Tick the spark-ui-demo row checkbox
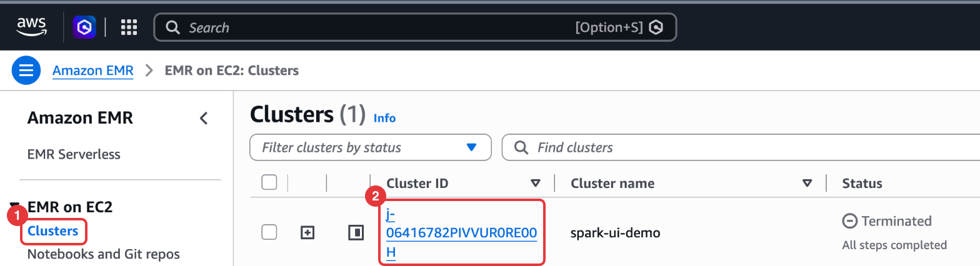The image size is (980, 266). click(269, 232)
